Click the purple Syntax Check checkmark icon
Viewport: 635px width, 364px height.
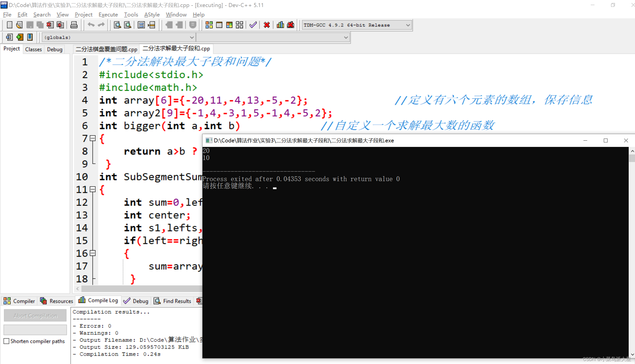pos(253,25)
